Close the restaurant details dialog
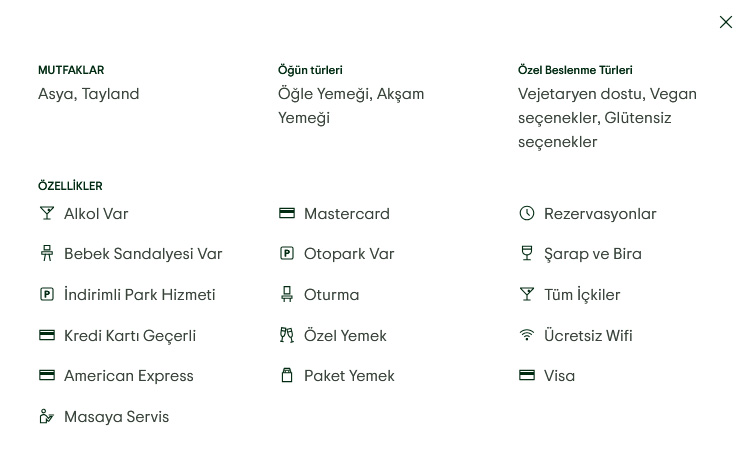 point(726,22)
